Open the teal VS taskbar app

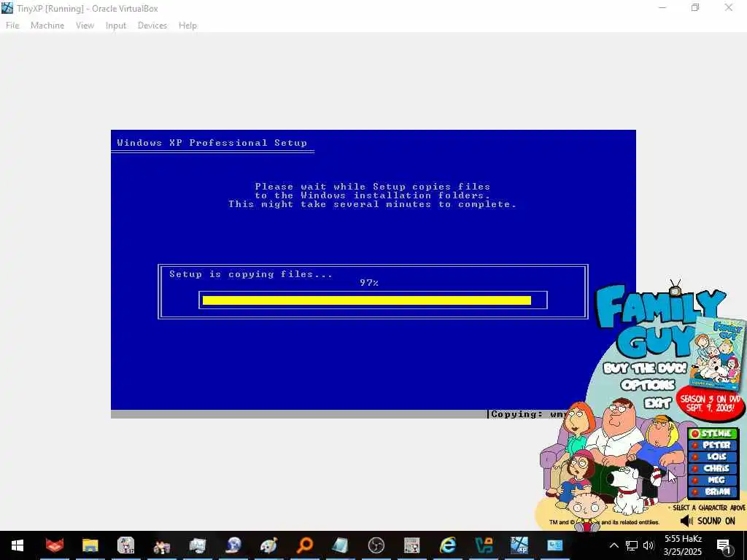(483, 545)
